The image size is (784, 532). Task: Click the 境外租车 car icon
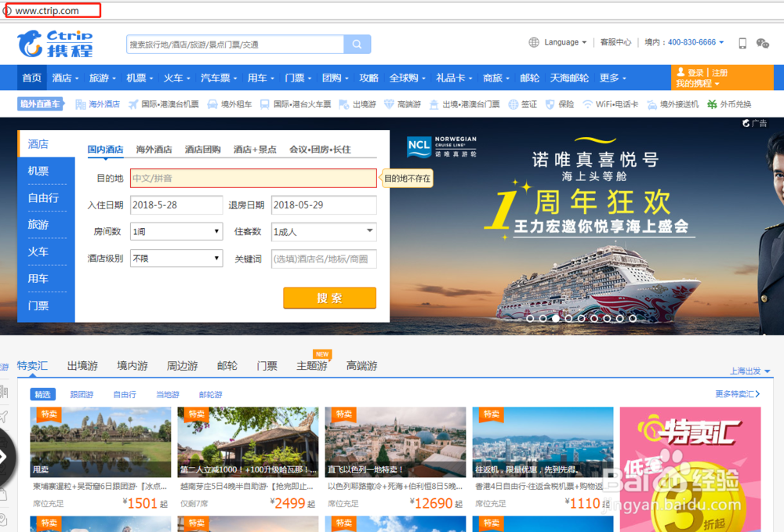[212, 104]
